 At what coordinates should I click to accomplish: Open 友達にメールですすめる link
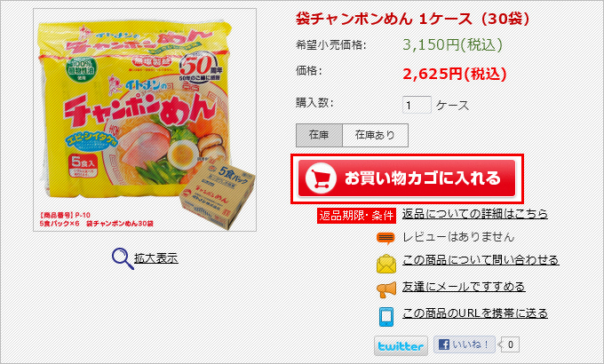[464, 287]
